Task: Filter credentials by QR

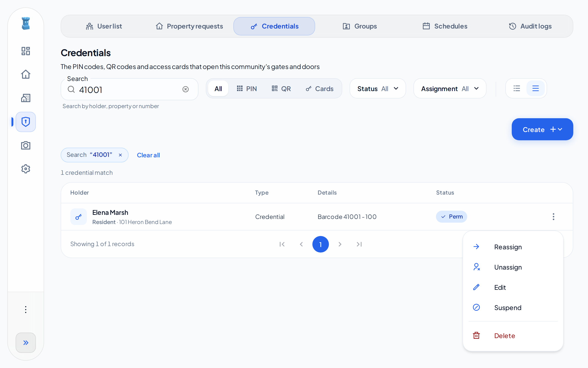Action: pos(281,89)
